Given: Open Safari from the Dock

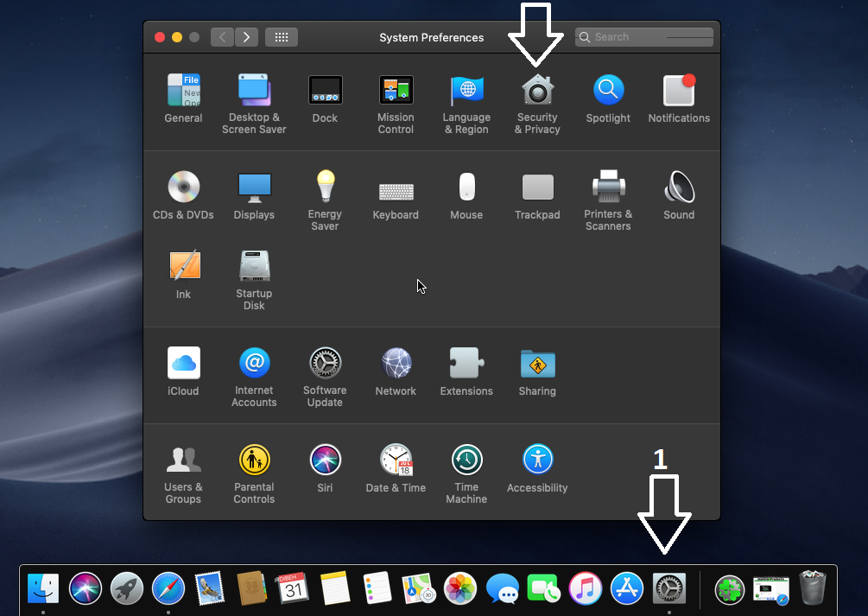Looking at the screenshot, I should point(168,587).
